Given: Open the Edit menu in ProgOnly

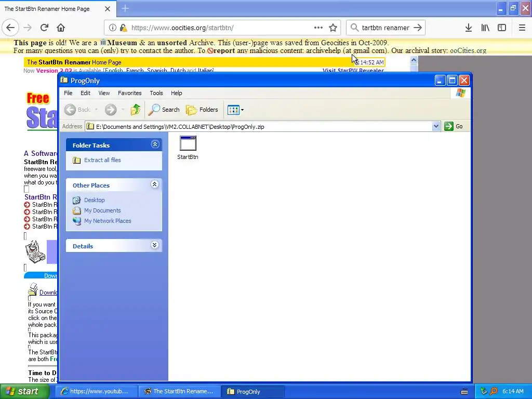Looking at the screenshot, I should coord(85,93).
